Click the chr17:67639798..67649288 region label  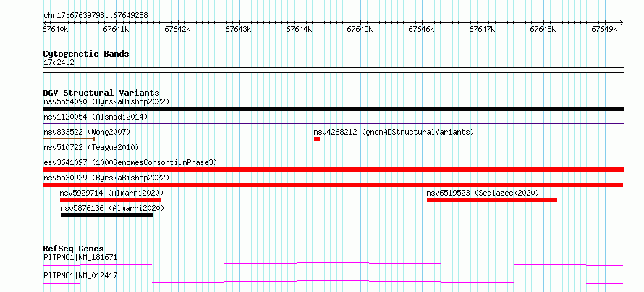point(96,16)
